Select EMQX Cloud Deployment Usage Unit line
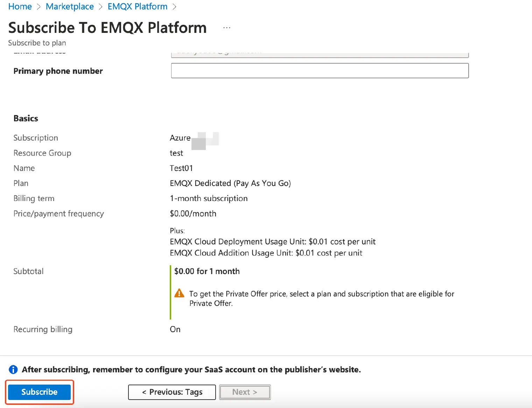Screen dimensions: 532x408 pos(273,242)
